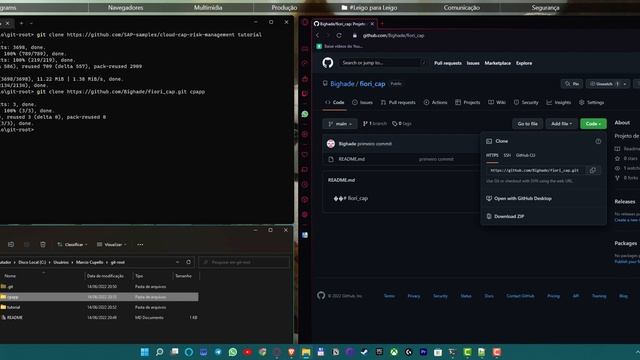Copy the HTTPS clone URL to clipboard
640x360 pixels.
coord(593,170)
